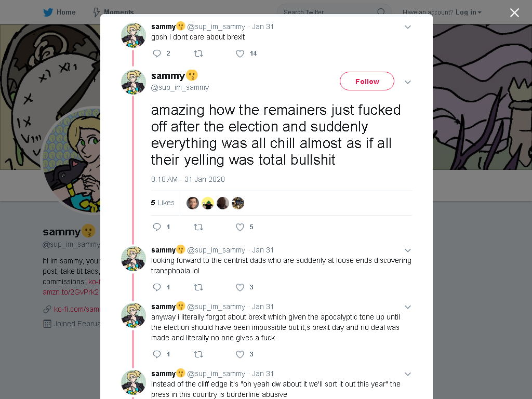The height and width of the screenshot is (399, 532).
Task: Open the '5 Likes' list link
Action: click(163, 203)
